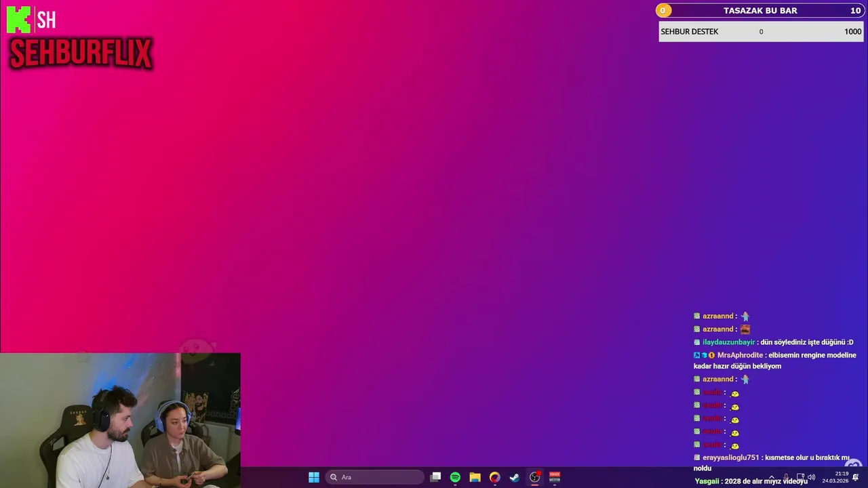
Task: Open File Explorer from the taskbar
Action: pyautogui.click(x=475, y=477)
